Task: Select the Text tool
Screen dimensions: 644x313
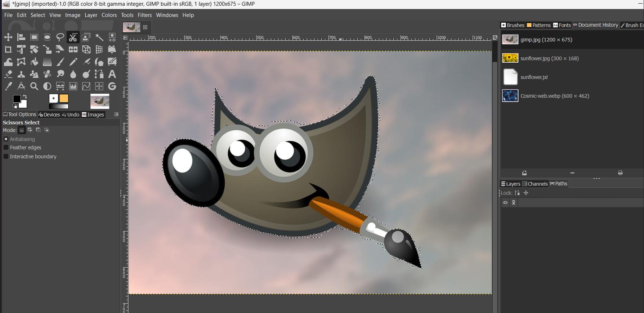Action: pyautogui.click(x=112, y=74)
